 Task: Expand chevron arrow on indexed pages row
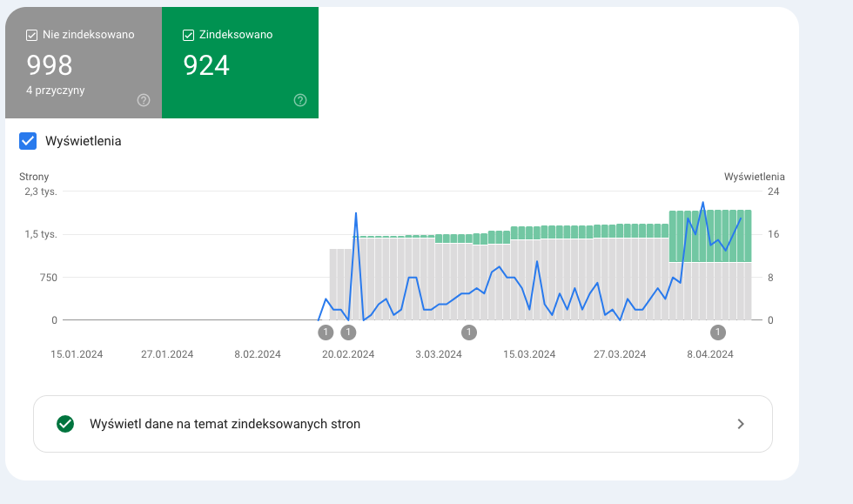(x=741, y=424)
